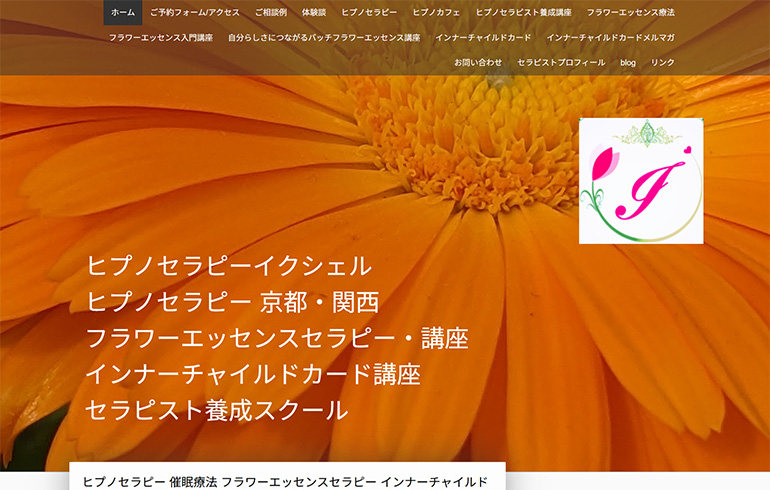Go to ご相談例 page

pyautogui.click(x=271, y=12)
